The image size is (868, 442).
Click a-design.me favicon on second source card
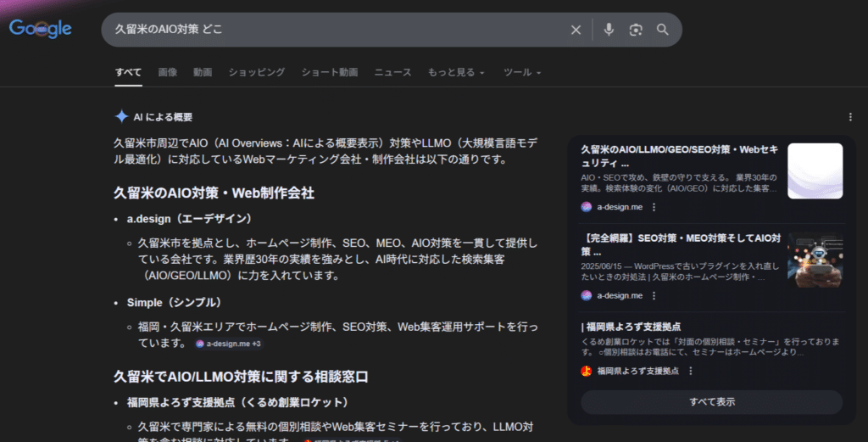587,295
